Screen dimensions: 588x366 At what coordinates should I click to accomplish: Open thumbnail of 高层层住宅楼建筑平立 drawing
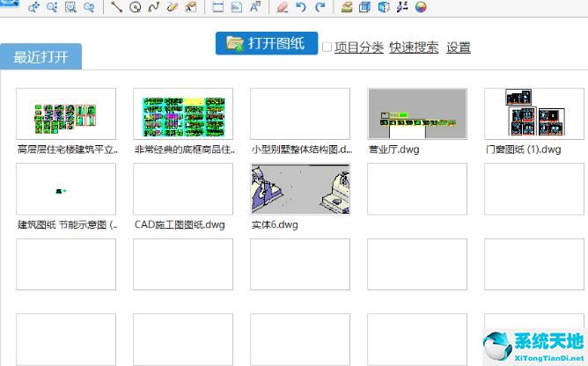point(66,113)
